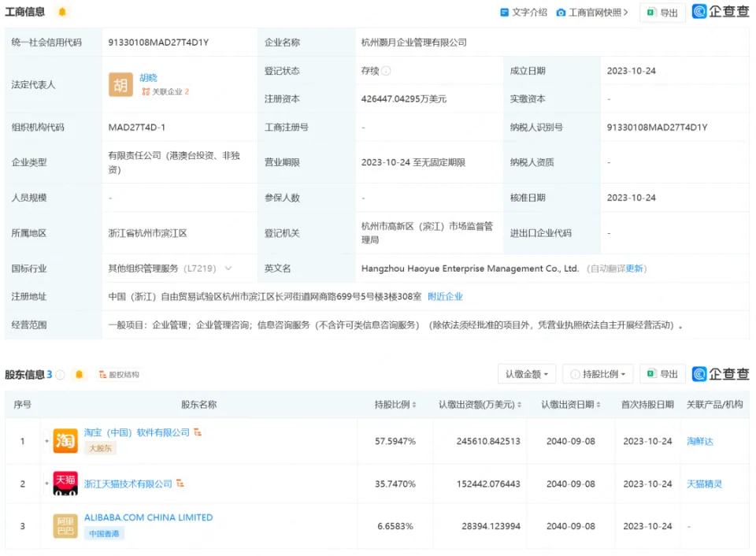Select 浙江省杭州市滨江区 region value
The image size is (756, 556).
147,233
